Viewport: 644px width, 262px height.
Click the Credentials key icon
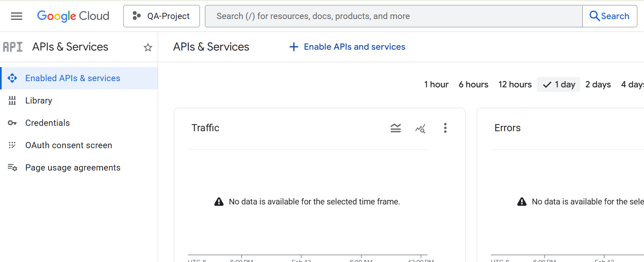click(12, 123)
